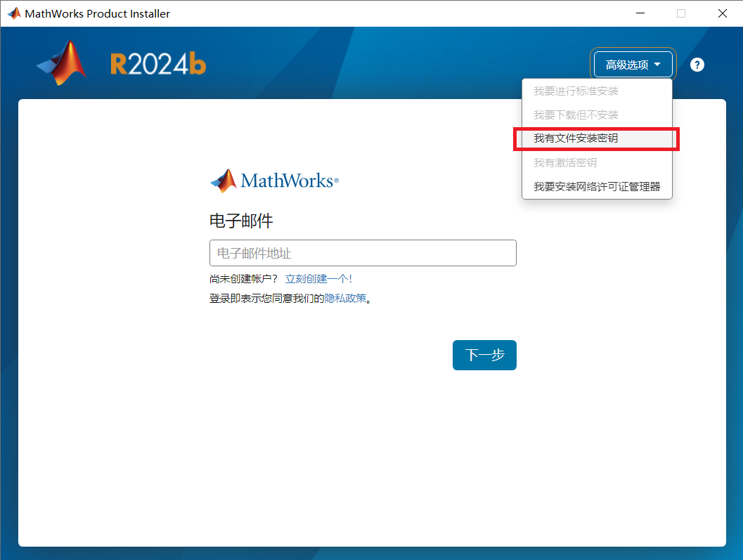Choose 我有激活密钥 from the menu

click(597, 163)
